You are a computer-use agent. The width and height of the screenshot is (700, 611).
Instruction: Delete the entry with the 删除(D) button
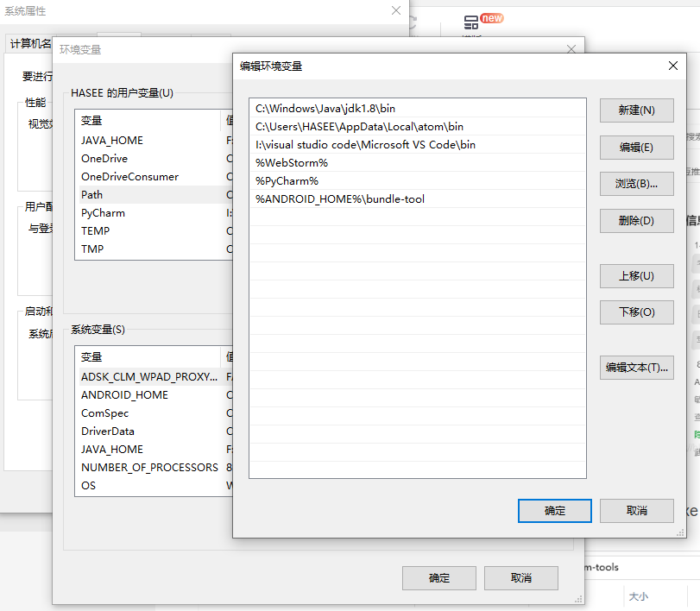point(637,220)
